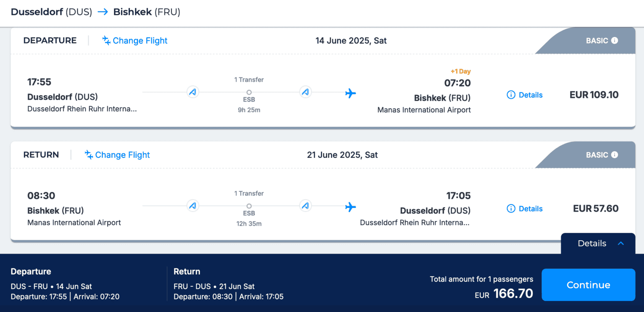Click the info icon beside departure BASIC

pos(615,41)
